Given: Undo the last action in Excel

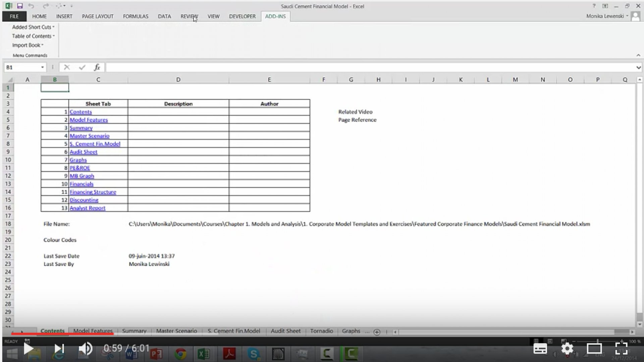Looking at the screenshot, I should pyautogui.click(x=31, y=6).
